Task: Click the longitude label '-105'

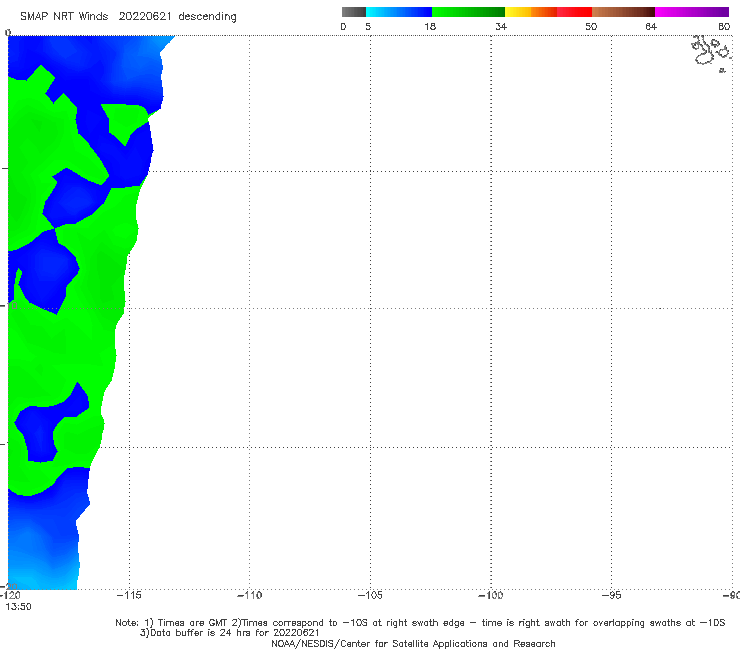Action: (370, 595)
